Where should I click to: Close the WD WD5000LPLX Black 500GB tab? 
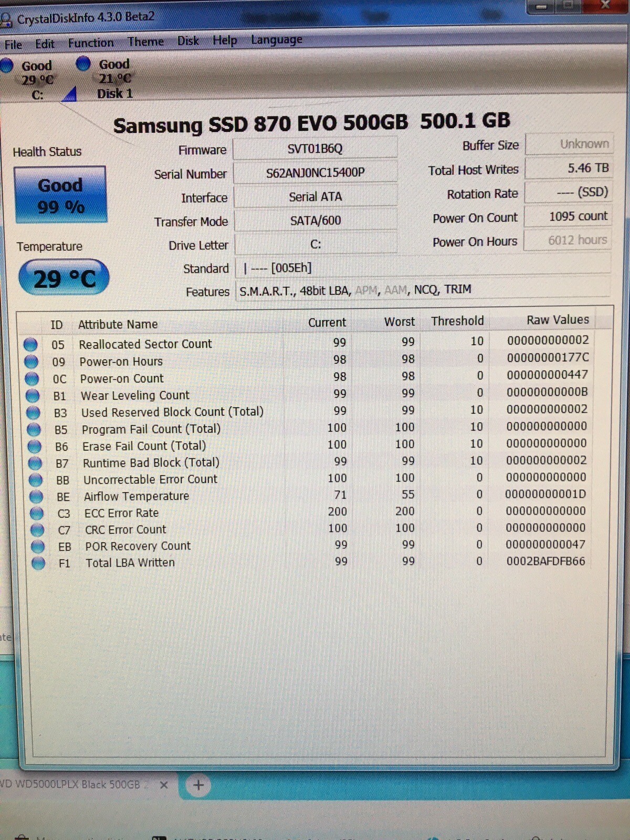tap(164, 785)
